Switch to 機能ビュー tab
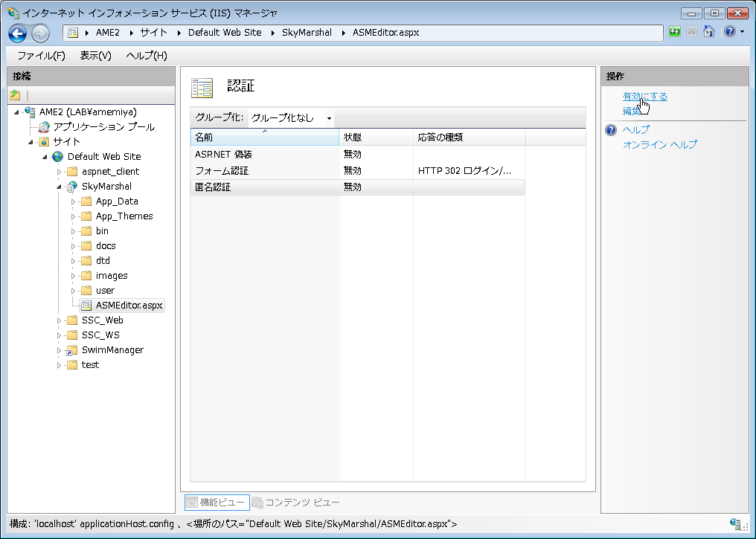 [217, 503]
